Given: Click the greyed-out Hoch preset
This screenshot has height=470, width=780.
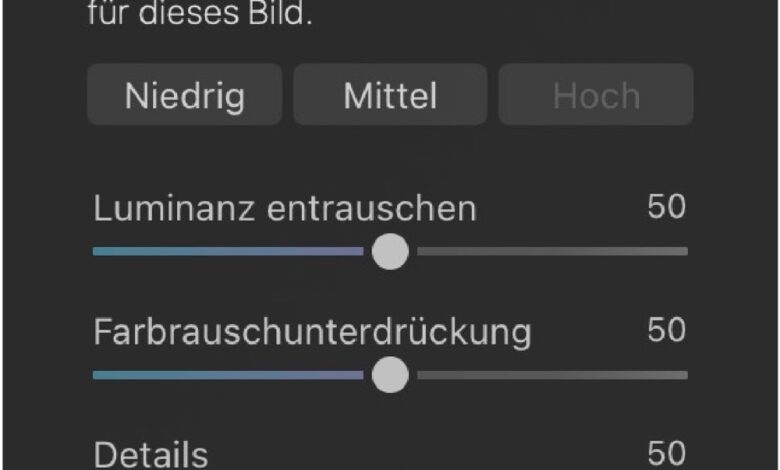Looking at the screenshot, I should click(x=596, y=94).
